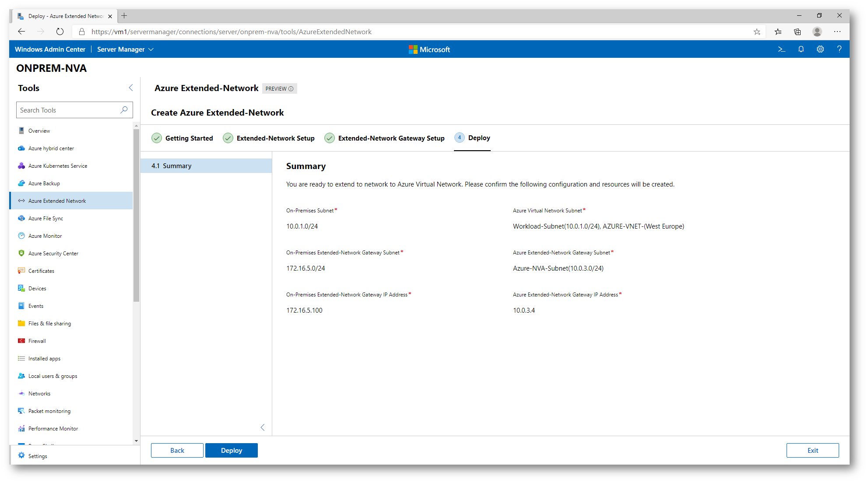Image resolution: width=868 pixels, height=483 pixels.
Task: Open Files & file sharing folder icon
Action: [21, 323]
